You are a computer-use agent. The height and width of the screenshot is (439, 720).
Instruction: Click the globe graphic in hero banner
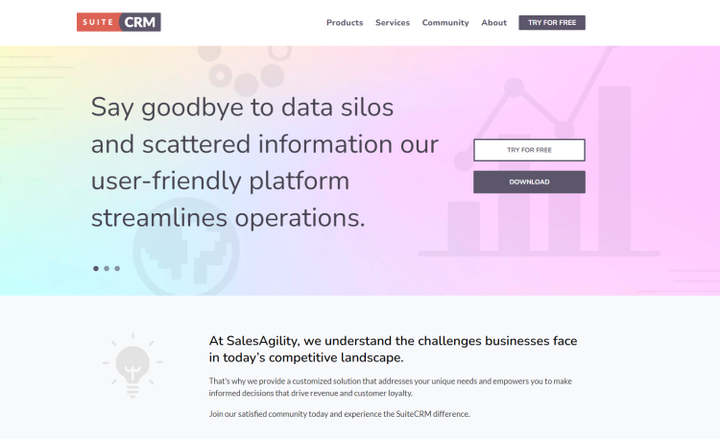click(x=186, y=247)
